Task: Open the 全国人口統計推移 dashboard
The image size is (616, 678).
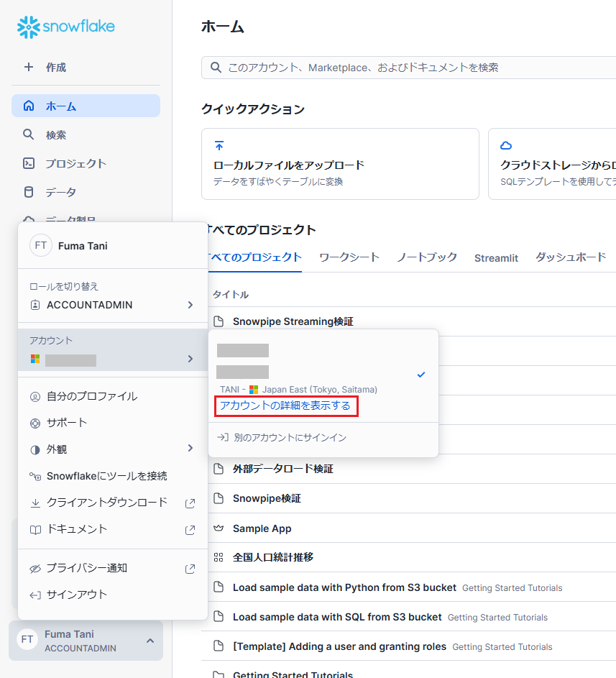Action: (x=272, y=557)
